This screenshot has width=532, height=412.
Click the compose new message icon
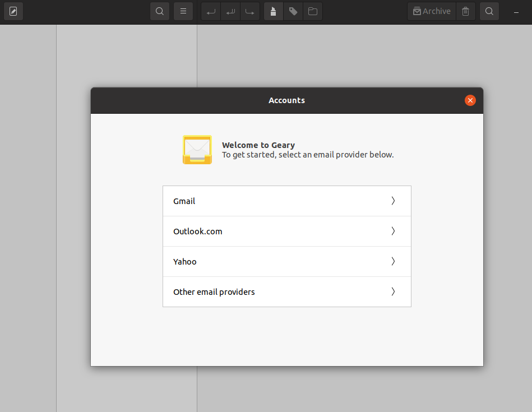point(13,11)
